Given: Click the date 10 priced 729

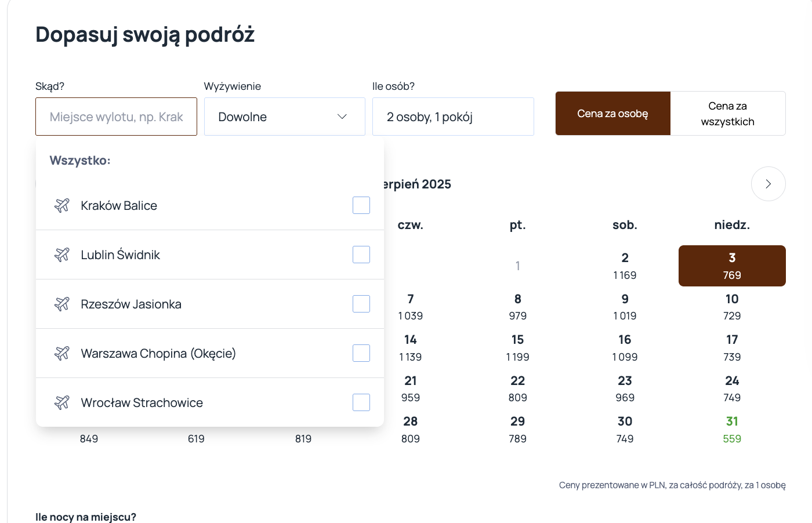Looking at the screenshot, I should pos(732,306).
